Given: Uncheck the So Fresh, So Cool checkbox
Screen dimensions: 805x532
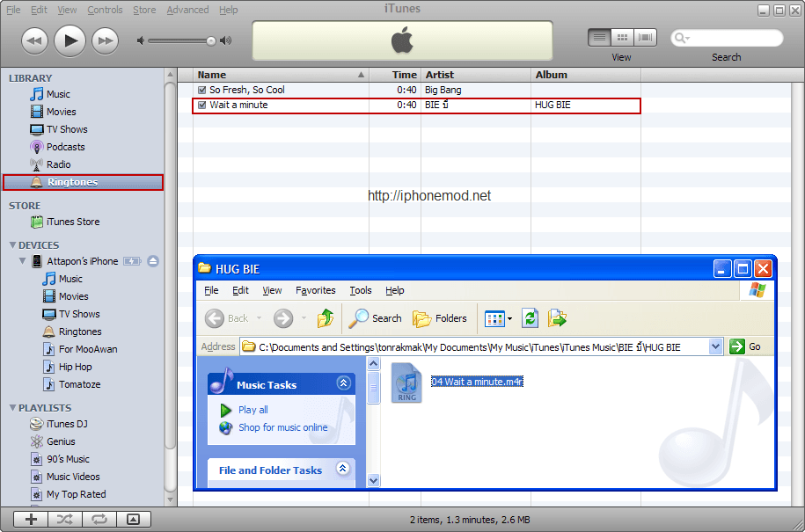Looking at the screenshot, I should pos(201,90).
